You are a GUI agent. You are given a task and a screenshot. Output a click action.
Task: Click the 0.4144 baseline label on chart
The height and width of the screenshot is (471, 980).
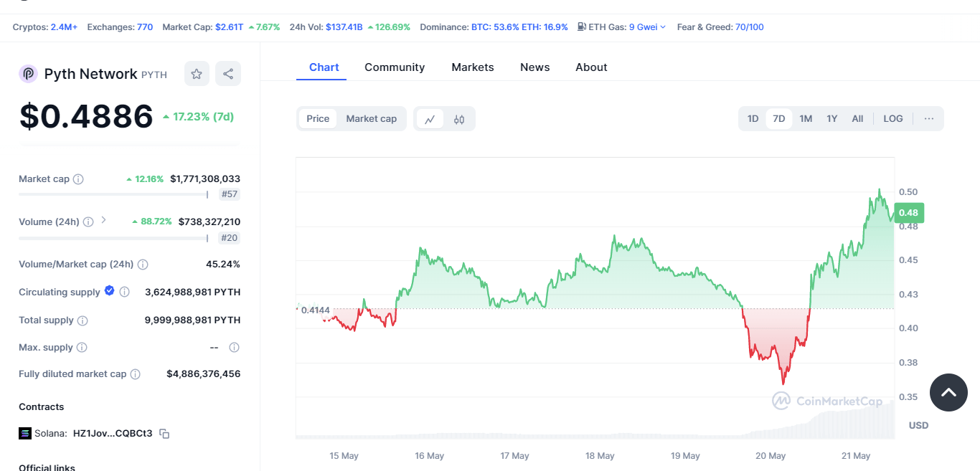[x=315, y=310]
